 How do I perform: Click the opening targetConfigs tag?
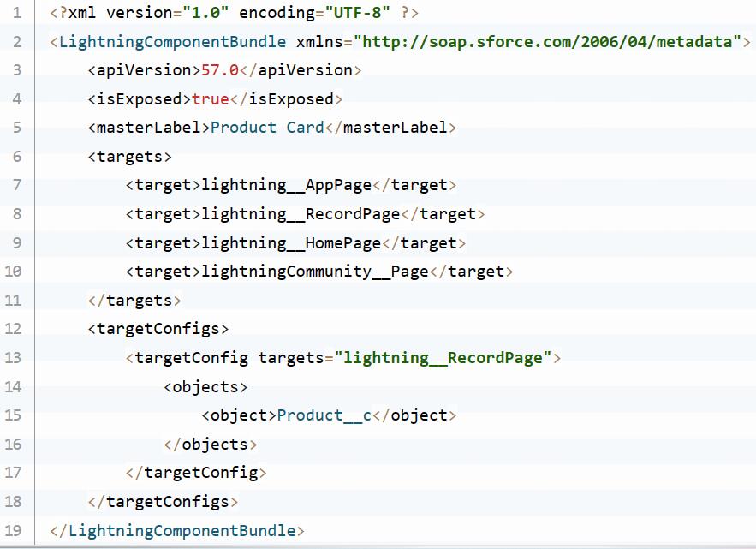point(158,329)
